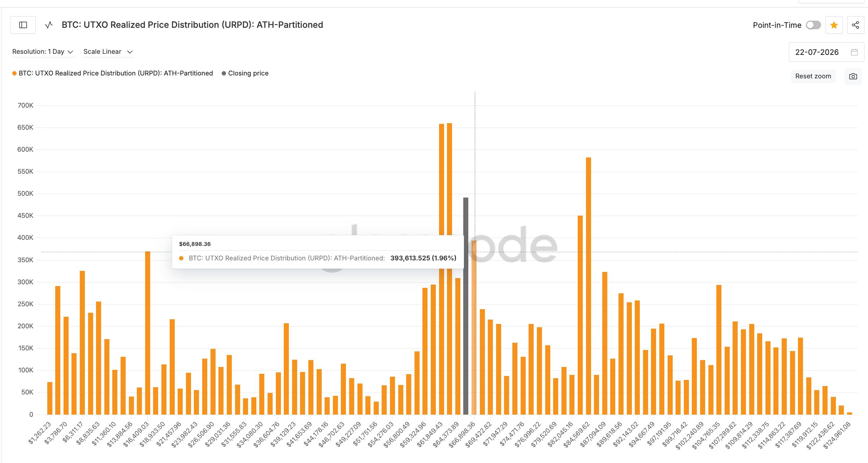The width and height of the screenshot is (868, 463).
Task: Edit the date field showing 22-07-2026
Action: [x=826, y=52]
